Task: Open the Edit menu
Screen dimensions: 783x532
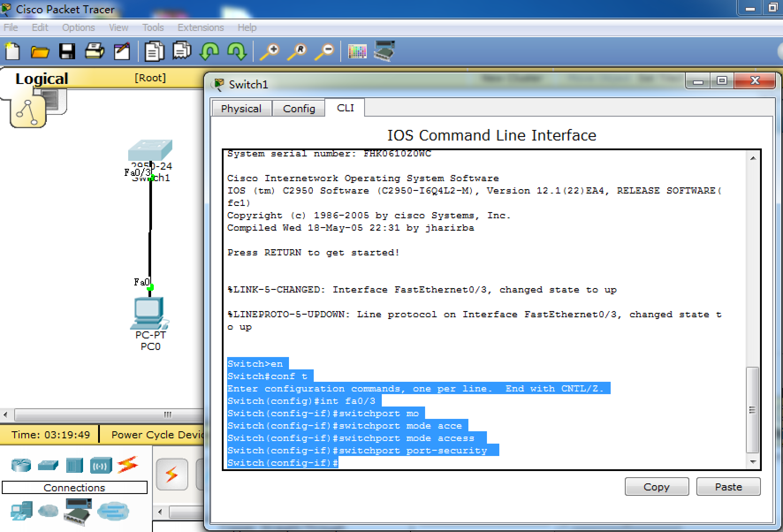Action: [x=40, y=27]
